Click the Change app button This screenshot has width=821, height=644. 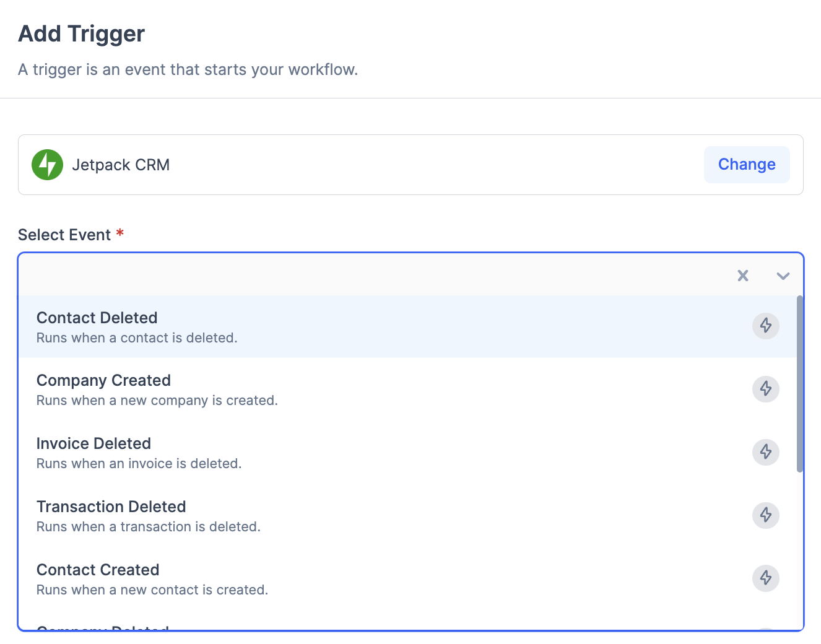746,165
